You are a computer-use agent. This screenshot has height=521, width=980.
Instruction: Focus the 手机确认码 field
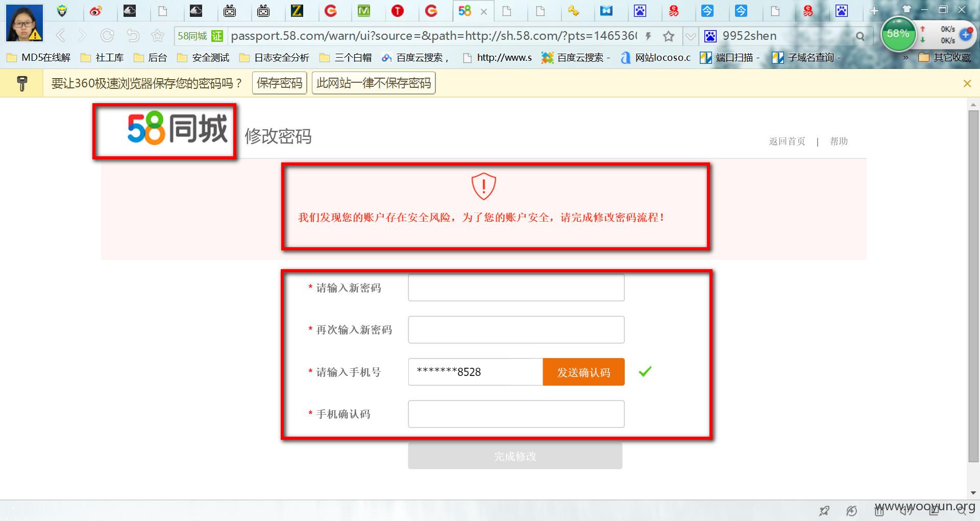(516, 414)
